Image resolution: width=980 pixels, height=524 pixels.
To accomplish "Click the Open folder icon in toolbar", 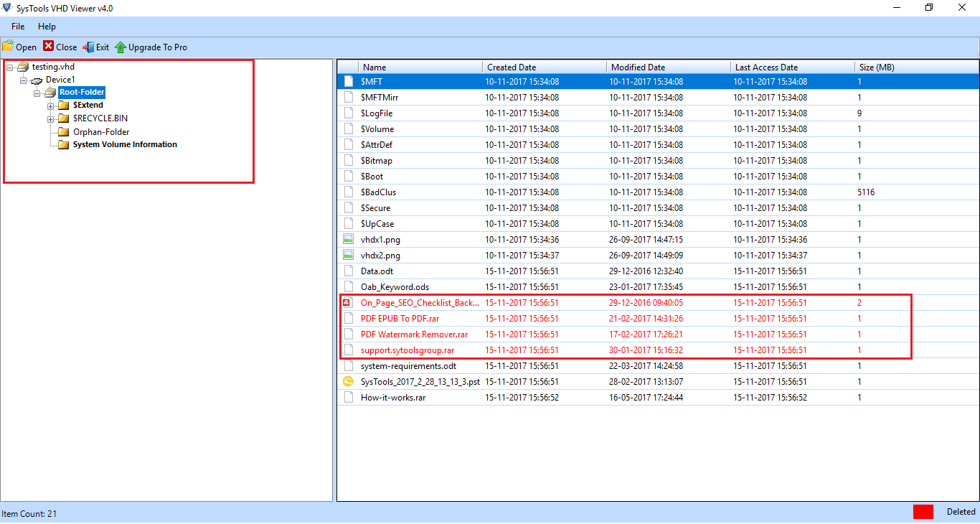I will point(8,47).
